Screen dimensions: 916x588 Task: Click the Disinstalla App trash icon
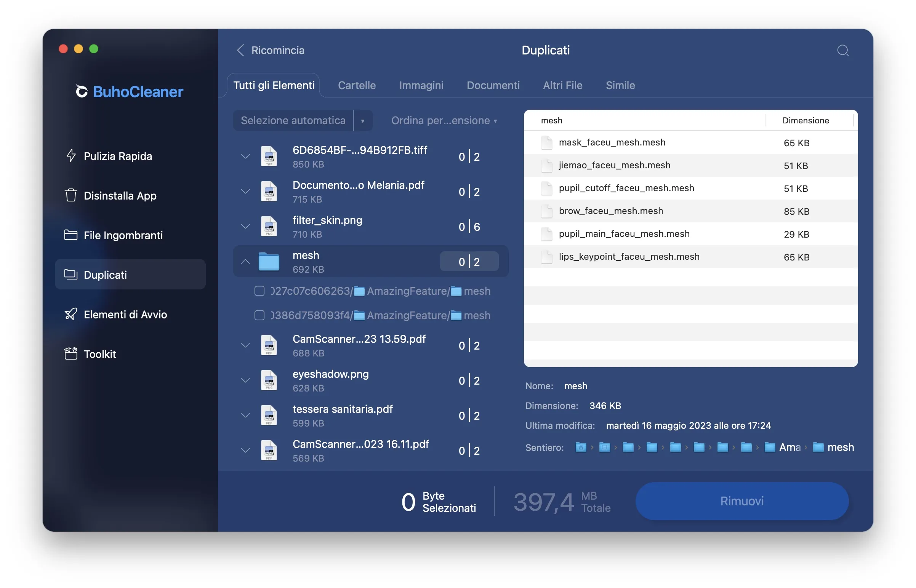point(70,195)
